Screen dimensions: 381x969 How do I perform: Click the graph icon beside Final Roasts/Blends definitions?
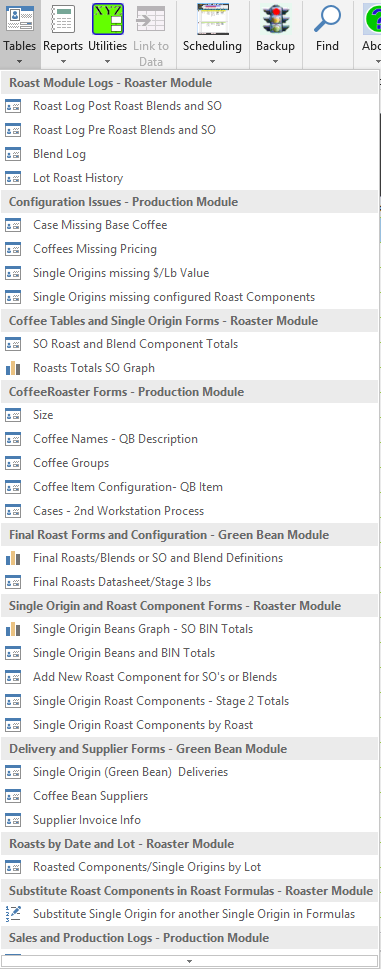pos(13,558)
